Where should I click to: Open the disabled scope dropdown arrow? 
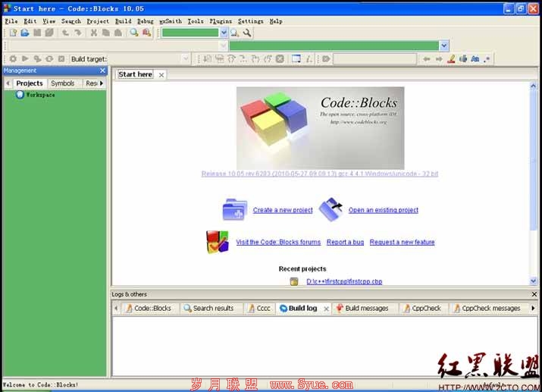coord(223,45)
